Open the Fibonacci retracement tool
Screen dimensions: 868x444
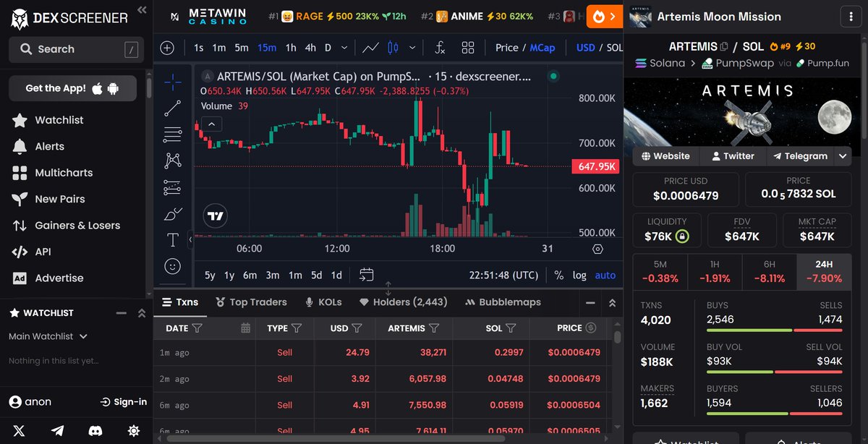tap(172, 135)
